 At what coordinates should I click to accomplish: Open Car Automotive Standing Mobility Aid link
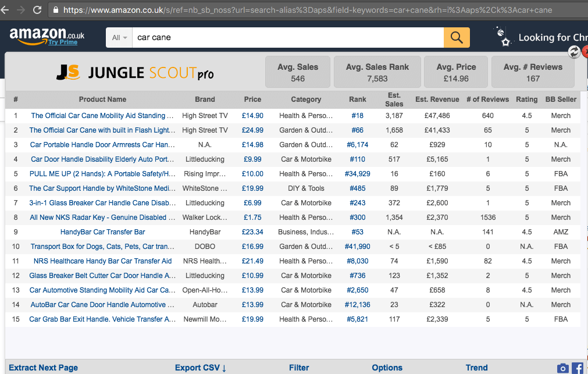tap(102, 290)
